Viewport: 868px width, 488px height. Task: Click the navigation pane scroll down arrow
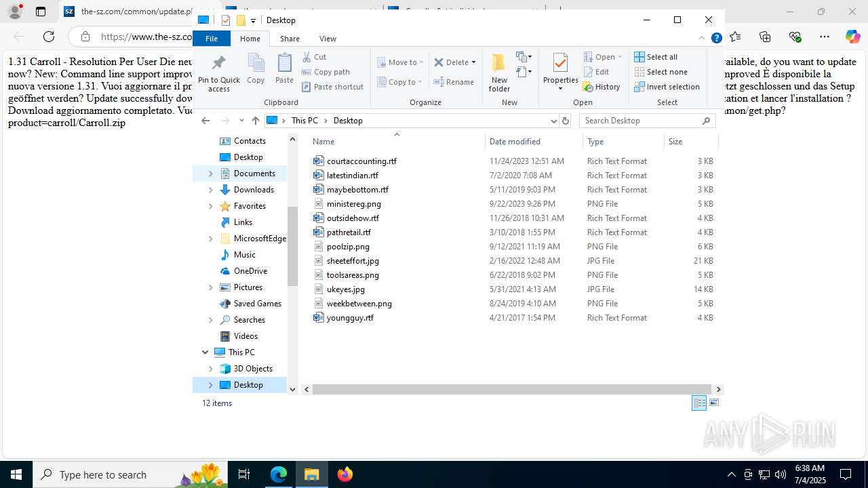(x=293, y=389)
